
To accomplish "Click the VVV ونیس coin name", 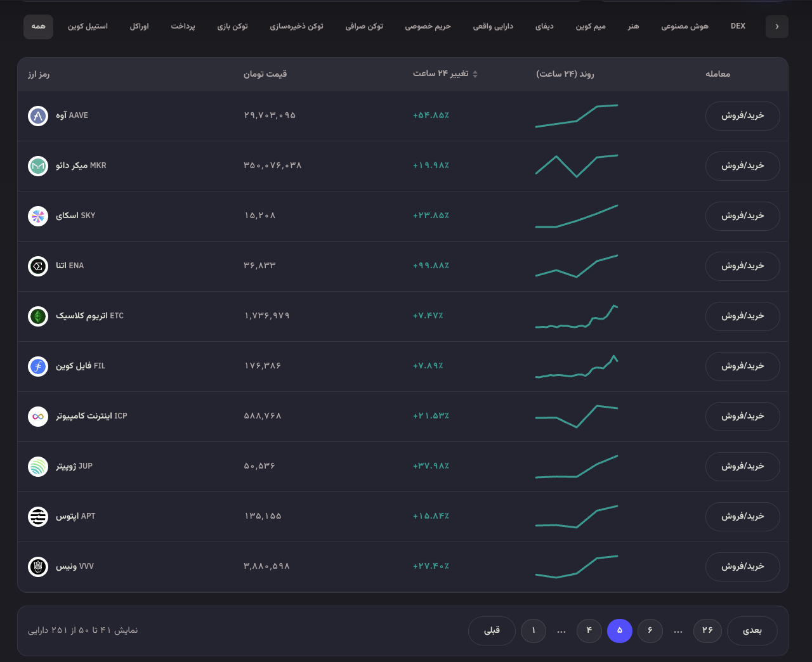I will 75,567.
